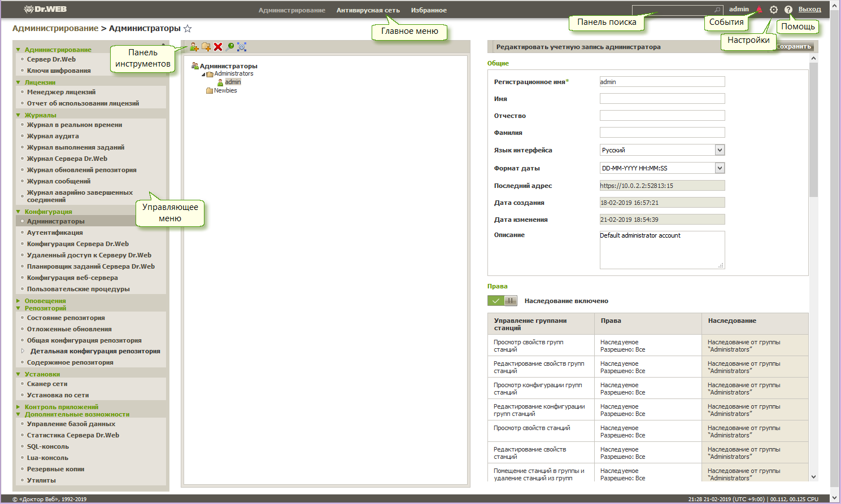This screenshot has width=841, height=504.
Task: Click 'Просмотр свойств станций' permission row
Action: tap(648, 431)
